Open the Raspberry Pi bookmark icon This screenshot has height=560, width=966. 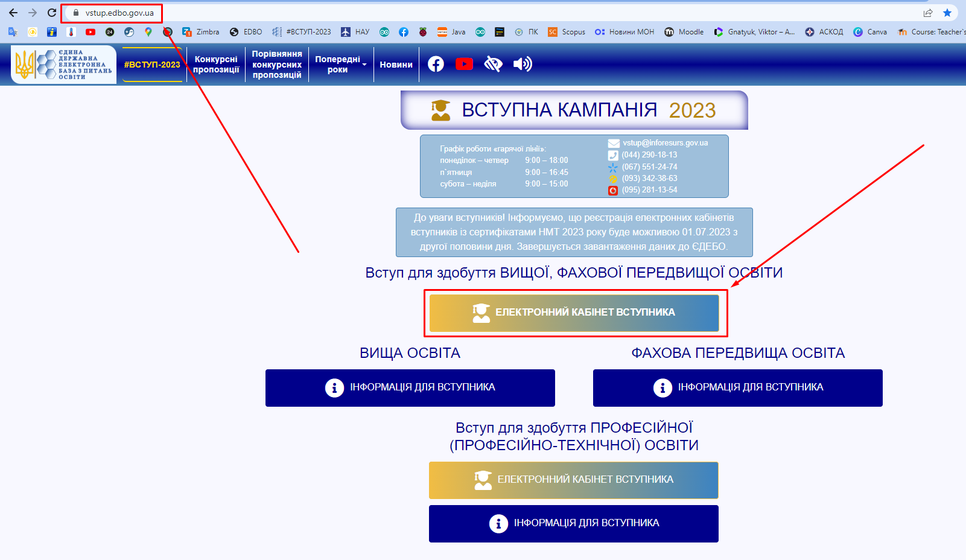(x=423, y=32)
